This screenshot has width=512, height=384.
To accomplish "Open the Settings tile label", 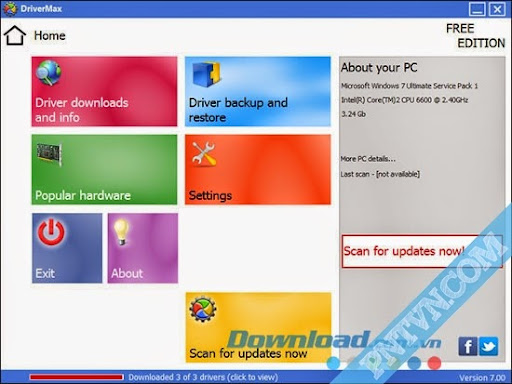I will 210,195.
